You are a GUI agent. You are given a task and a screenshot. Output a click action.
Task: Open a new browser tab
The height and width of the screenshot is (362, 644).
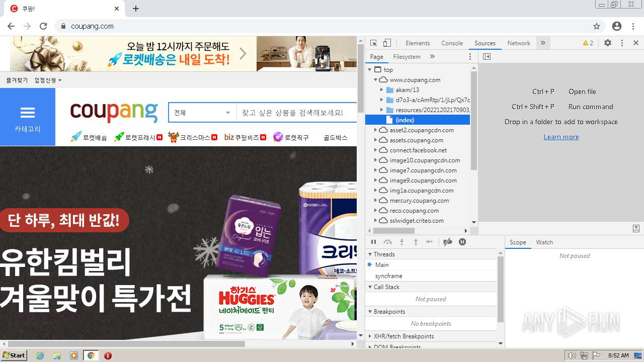pos(136,9)
